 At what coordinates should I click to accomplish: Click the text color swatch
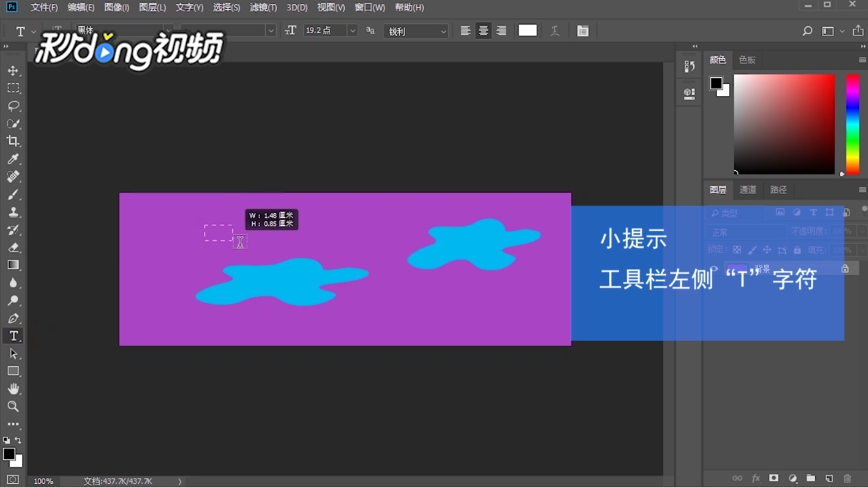coord(527,30)
